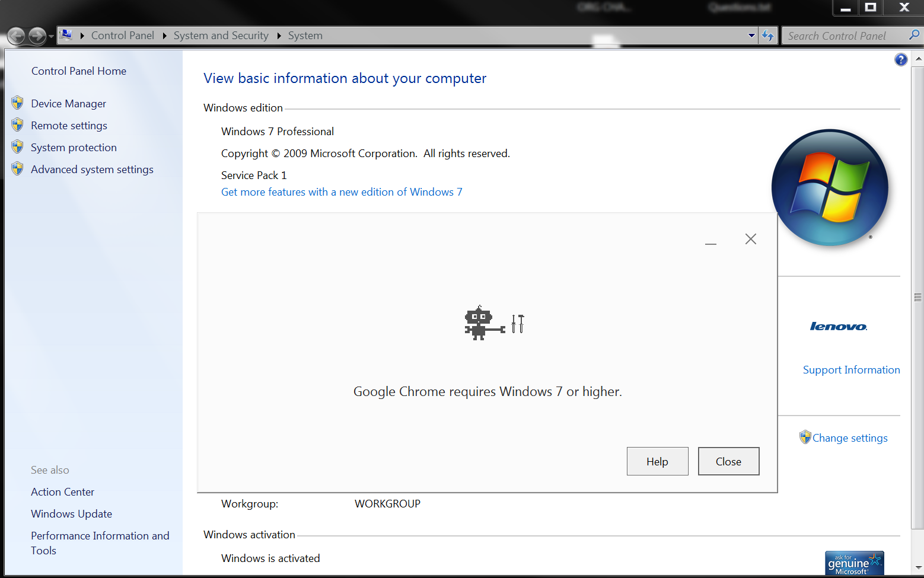Open the blue Help question mark icon

(901, 60)
